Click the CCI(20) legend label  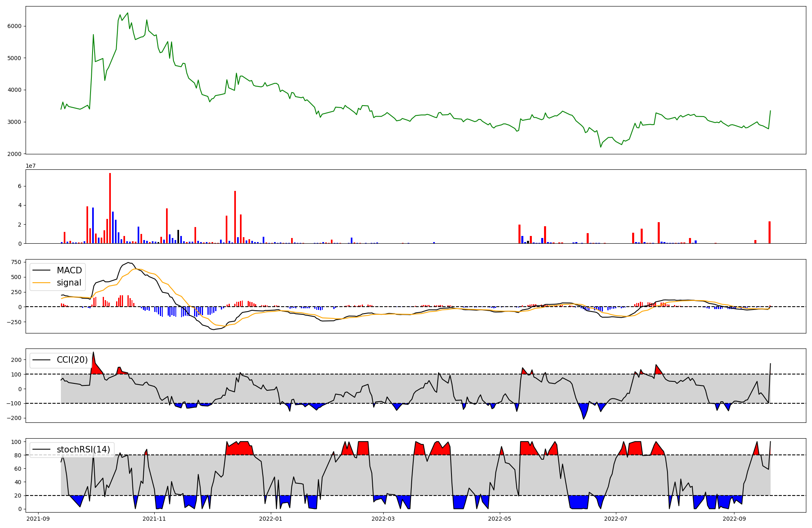tap(72, 360)
